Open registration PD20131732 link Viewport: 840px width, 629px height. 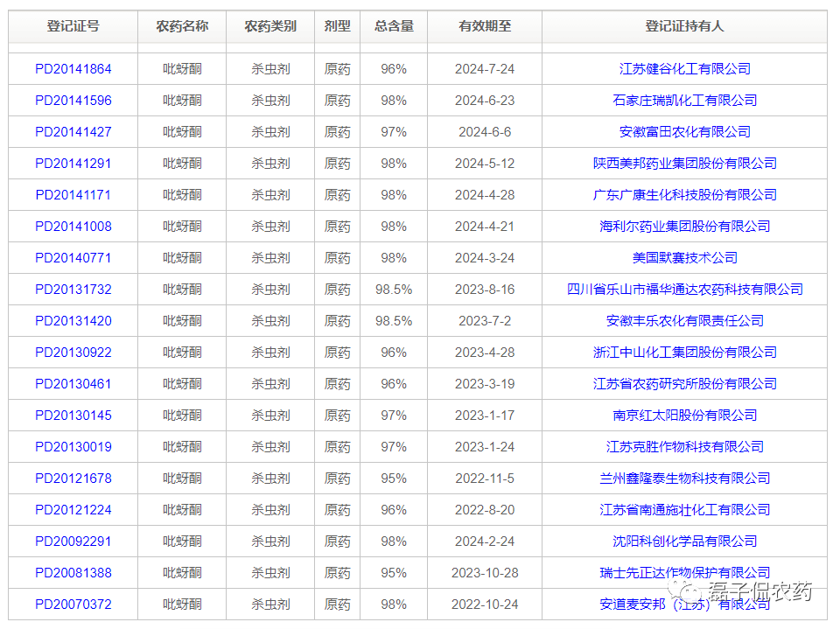[73, 290]
